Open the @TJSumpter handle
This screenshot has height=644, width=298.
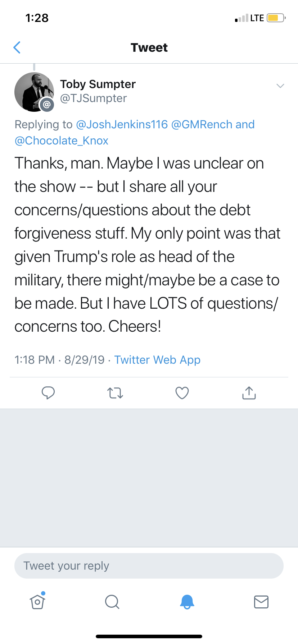point(94,98)
